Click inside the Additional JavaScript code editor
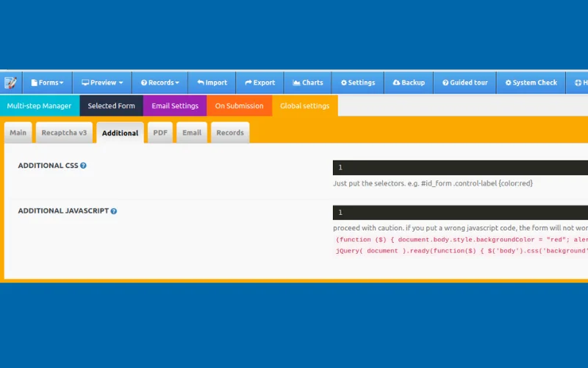 point(460,213)
